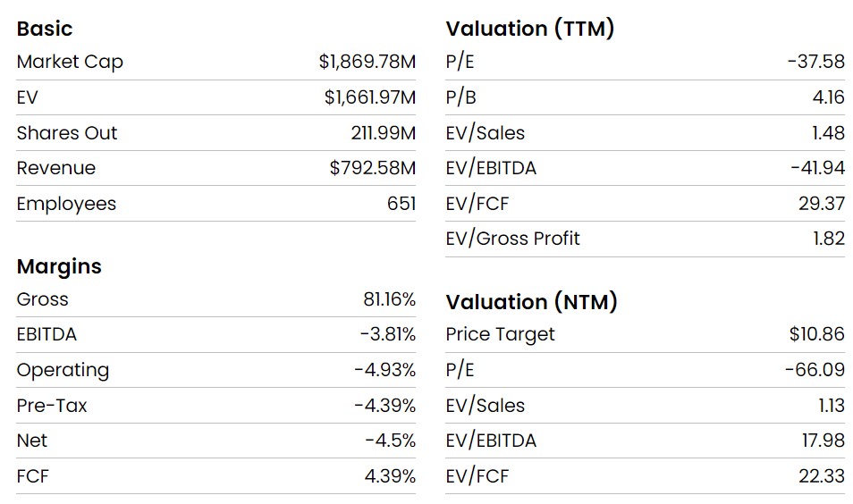Select the Price Target value $10.86
The width and height of the screenshot is (853, 504).
[x=816, y=334]
